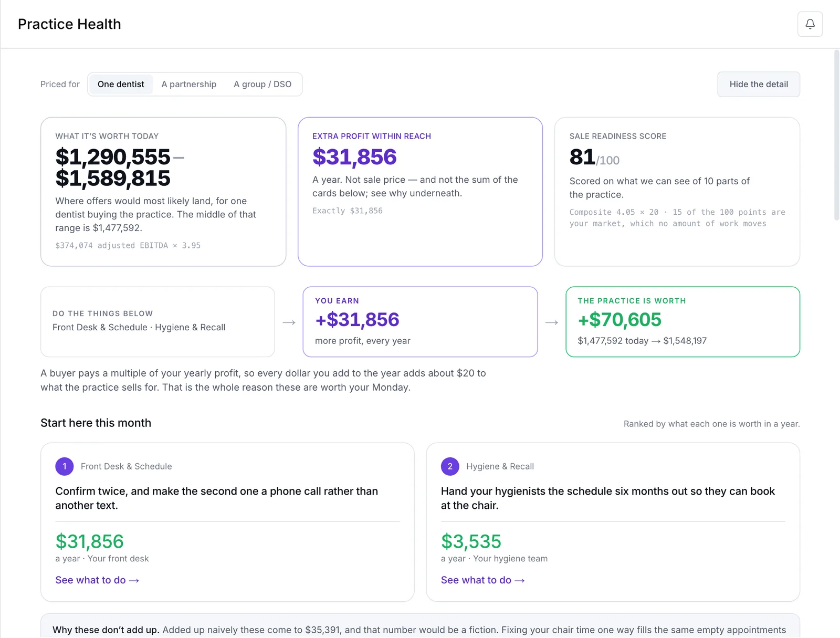Click a year · Your front desk

pyautogui.click(x=102, y=559)
